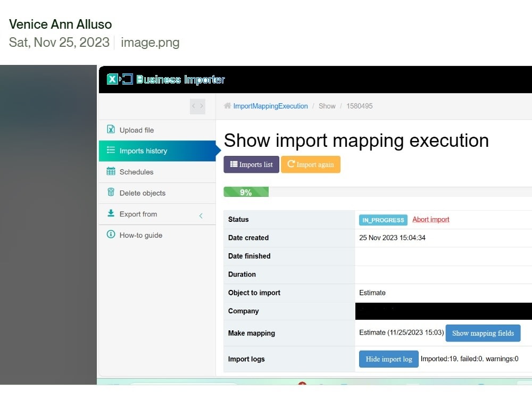Viewport: 532px width, 399px height.
Task: Click the Abort import link
Action: pyautogui.click(x=431, y=220)
